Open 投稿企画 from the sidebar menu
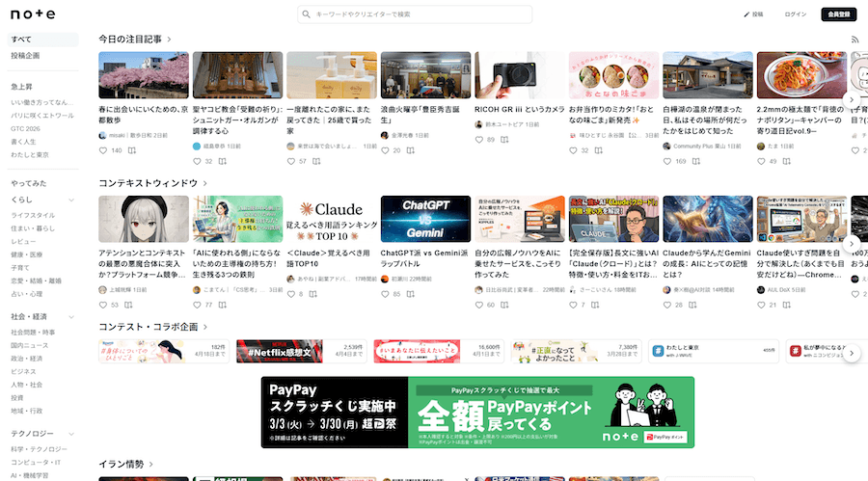868x481 pixels. [25, 56]
